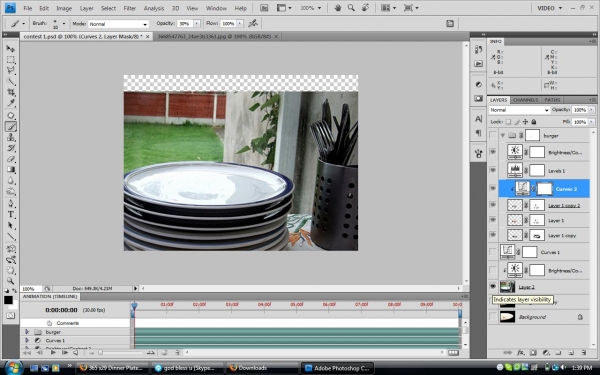The height and width of the screenshot is (375, 600).
Task: Select the Eraser tool
Action: 11,159
